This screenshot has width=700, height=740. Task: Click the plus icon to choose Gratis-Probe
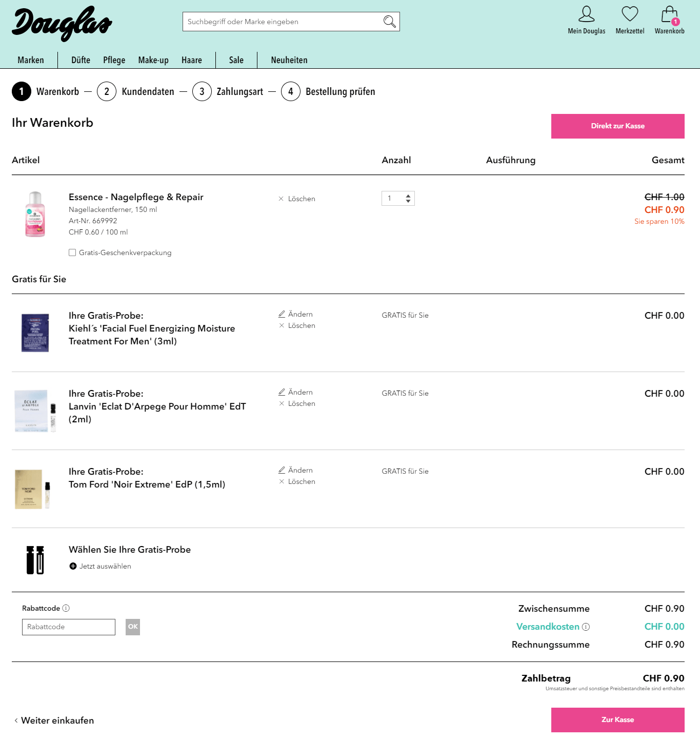73,566
